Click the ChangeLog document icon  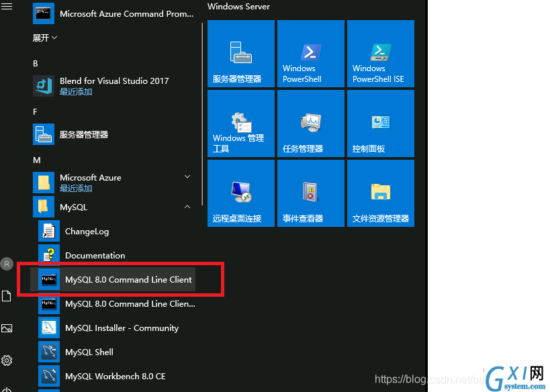pyautogui.click(x=49, y=231)
